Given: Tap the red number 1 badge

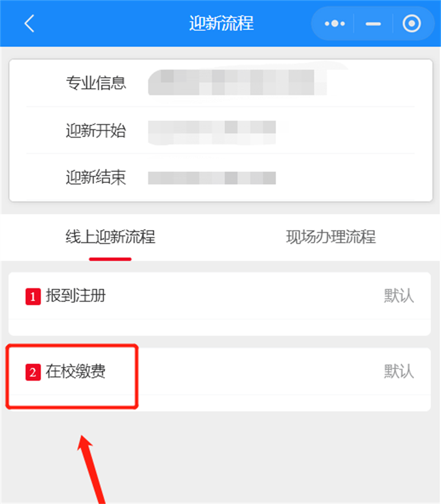Looking at the screenshot, I should click(x=33, y=296).
